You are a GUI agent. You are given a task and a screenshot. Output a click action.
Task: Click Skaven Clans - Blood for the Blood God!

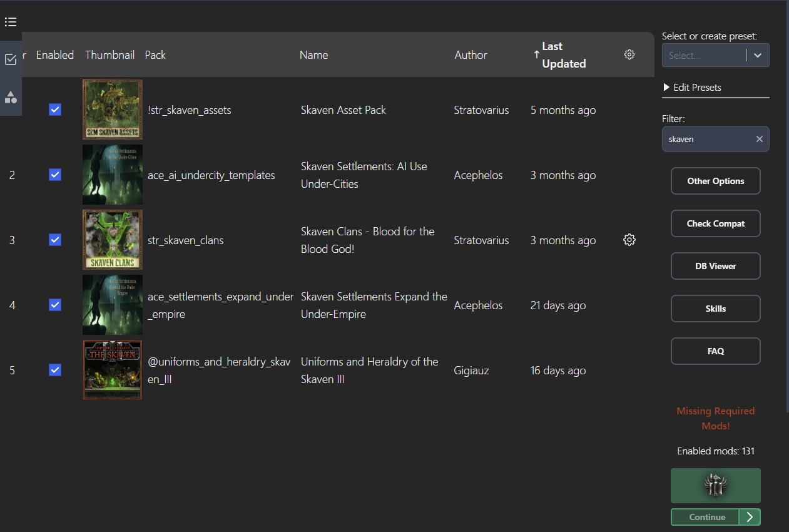tap(368, 240)
